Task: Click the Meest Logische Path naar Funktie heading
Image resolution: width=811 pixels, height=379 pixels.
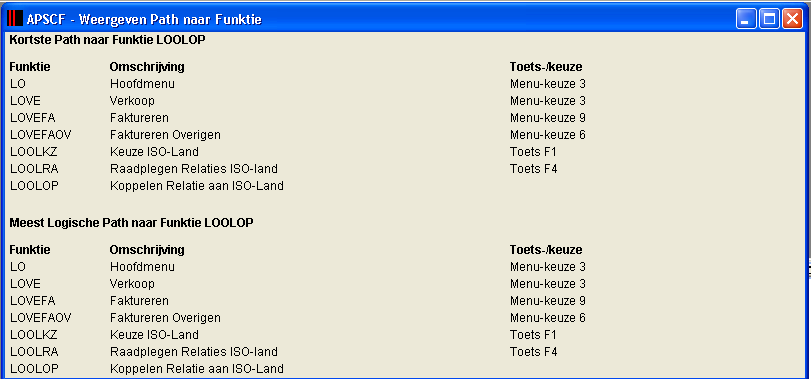Action: 131,223
